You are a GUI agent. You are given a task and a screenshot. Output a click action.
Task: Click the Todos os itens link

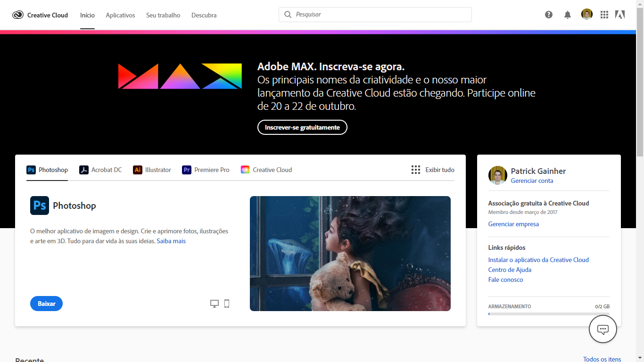(602, 359)
